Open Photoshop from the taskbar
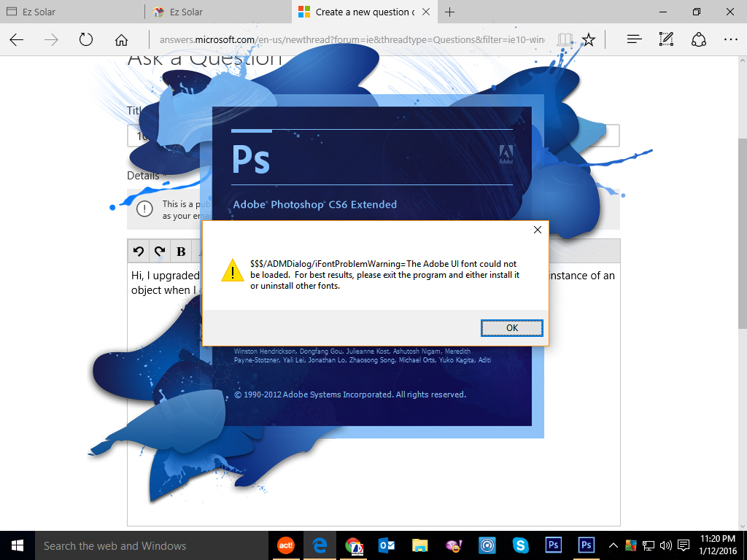Image resolution: width=747 pixels, height=560 pixels. coord(554,545)
